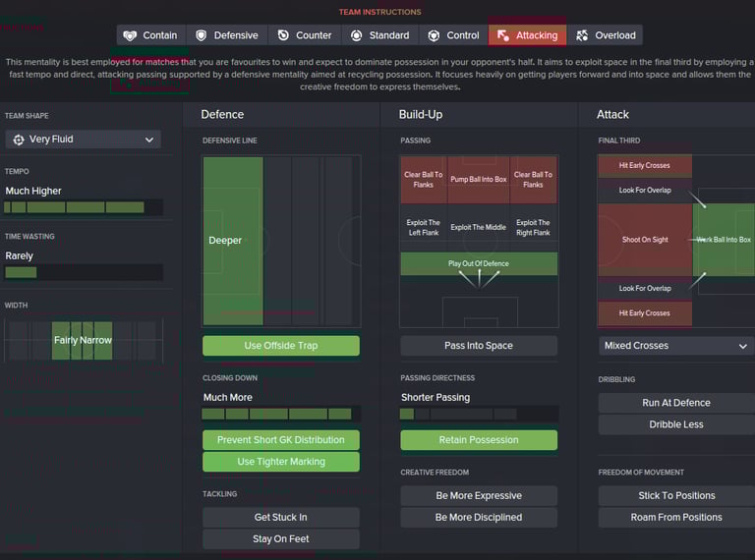Image resolution: width=755 pixels, height=560 pixels.
Task: Click Dribble Less button
Action: [676, 424]
